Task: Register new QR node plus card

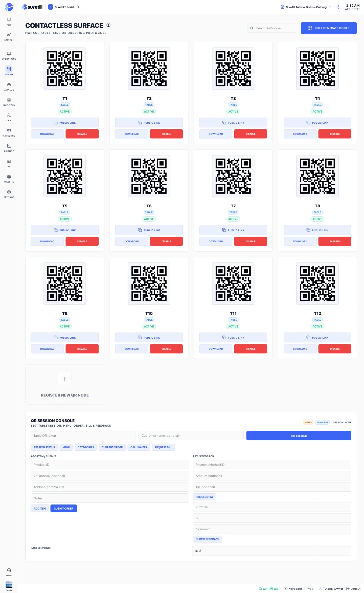Action: coord(65,384)
